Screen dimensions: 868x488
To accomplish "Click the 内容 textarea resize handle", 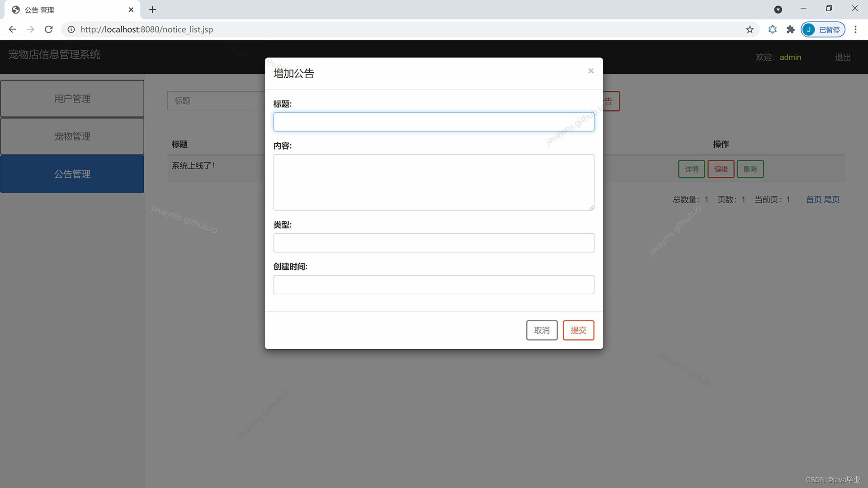I will pyautogui.click(x=591, y=207).
